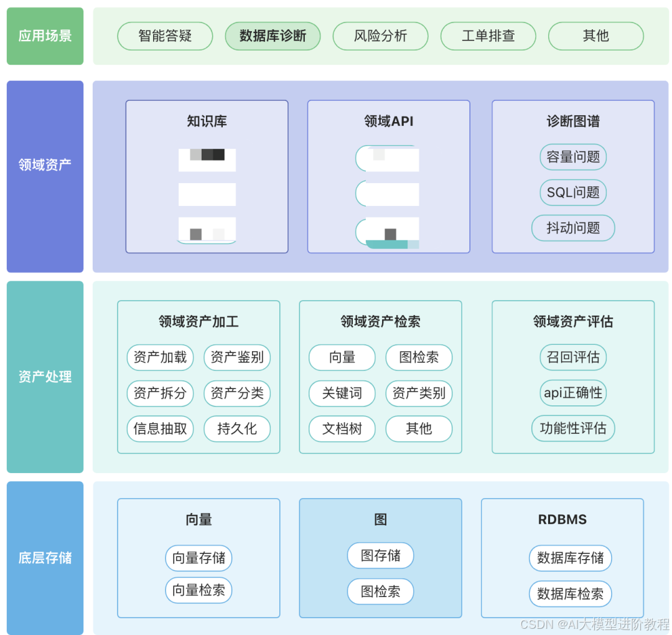The height and width of the screenshot is (635, 672).
Task: Select the 资产鉴别 pill
Action: [x=237, y=357]
